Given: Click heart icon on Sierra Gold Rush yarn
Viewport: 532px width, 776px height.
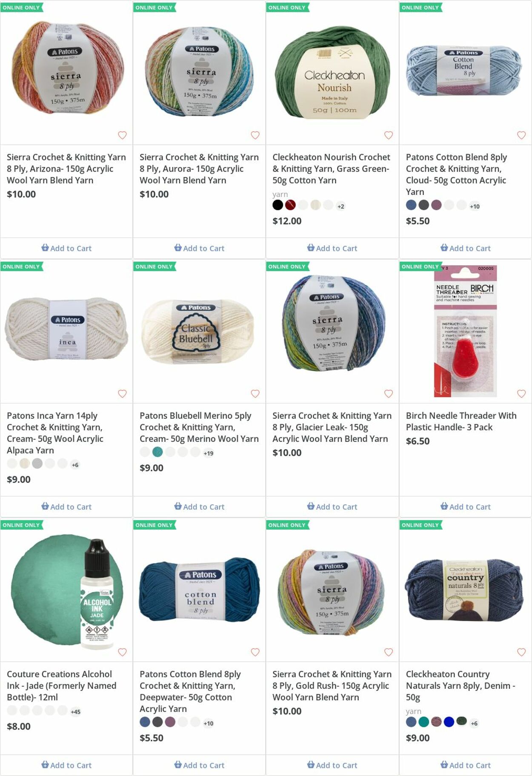Looking at the screenshot, I should coord(389,652).
